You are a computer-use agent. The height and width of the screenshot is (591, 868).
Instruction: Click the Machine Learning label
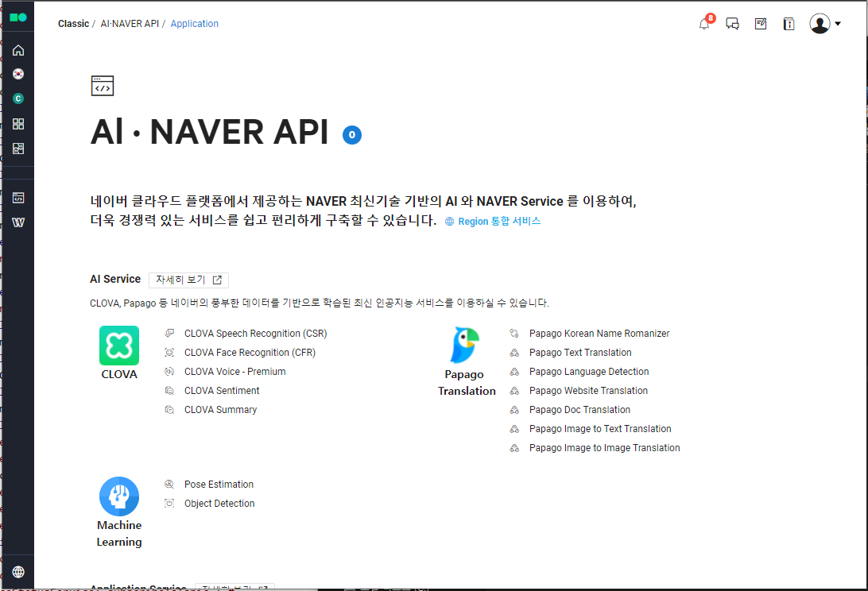click(119, 534)
